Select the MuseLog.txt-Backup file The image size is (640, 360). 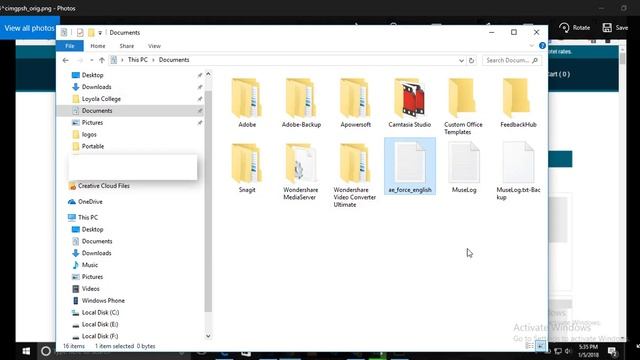(x=518, y=171)
